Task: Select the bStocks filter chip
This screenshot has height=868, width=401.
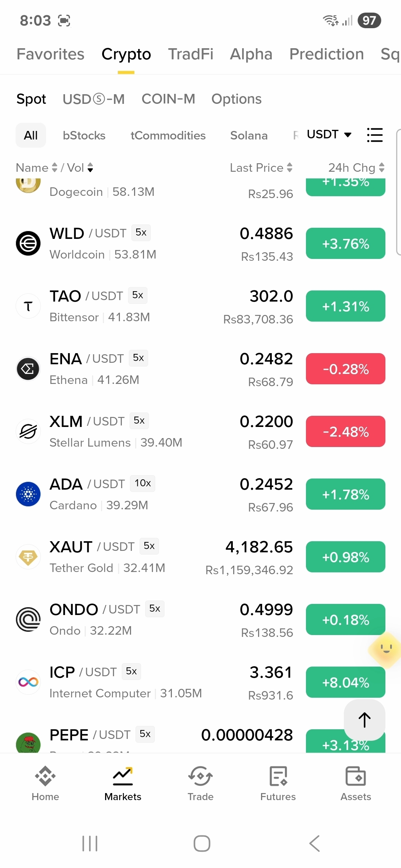Action: pyautogui.click(x=84, y=135)
